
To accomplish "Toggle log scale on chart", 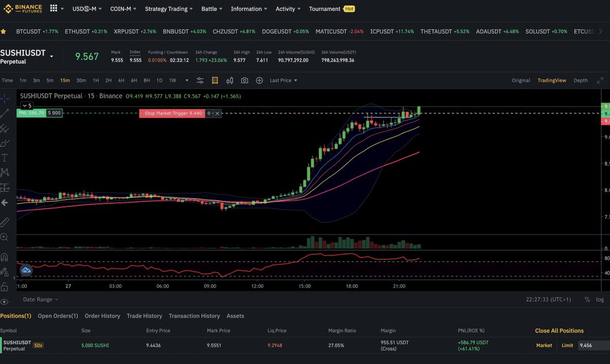I will (x=600, y=299).
